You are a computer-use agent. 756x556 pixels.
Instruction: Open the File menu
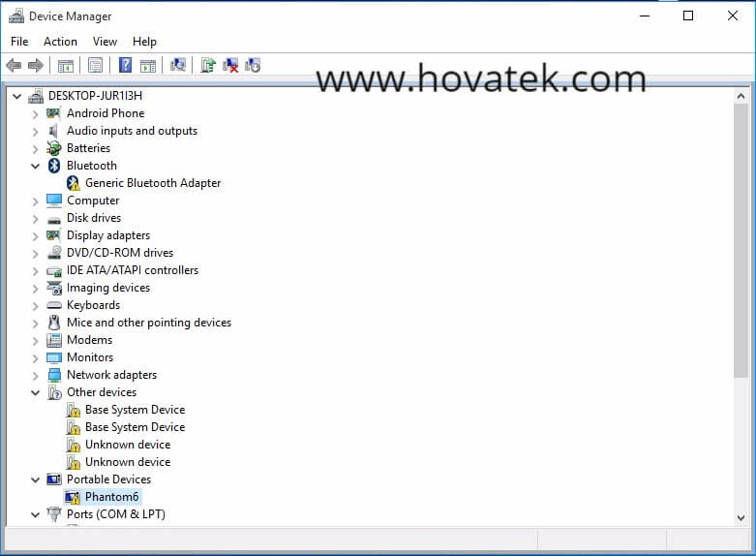[19, 42]
